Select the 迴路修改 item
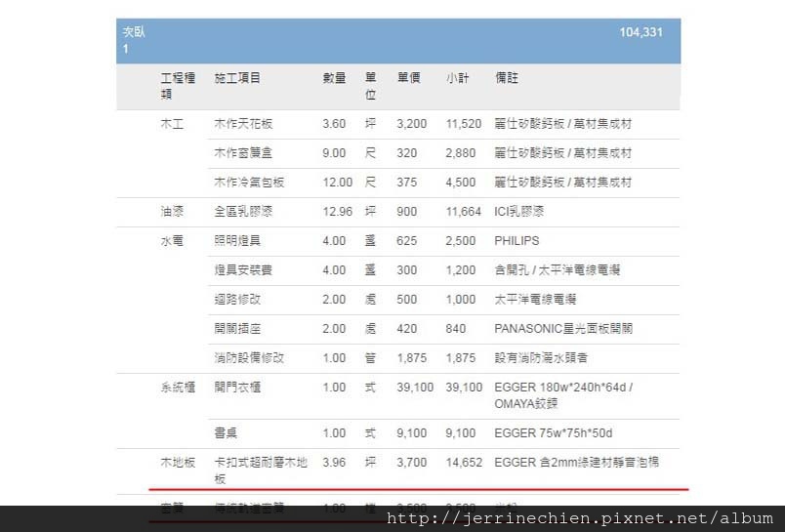 point(237,300)
